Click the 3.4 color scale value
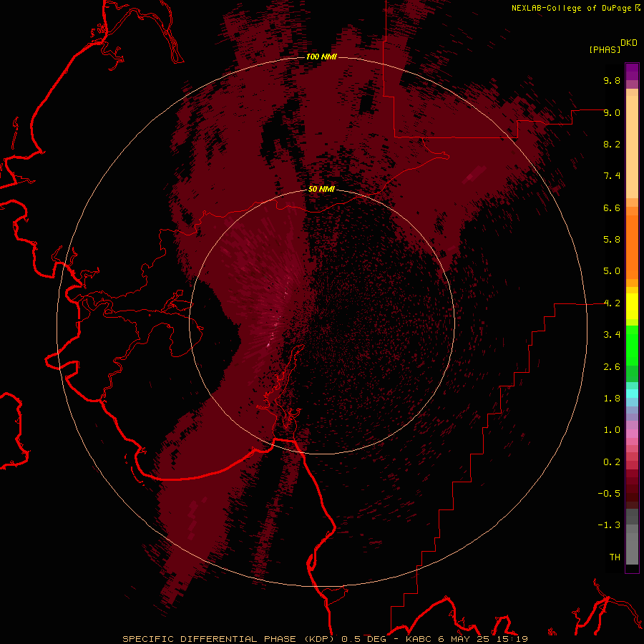The image size is (644, 644). click(x=612, y=334)
